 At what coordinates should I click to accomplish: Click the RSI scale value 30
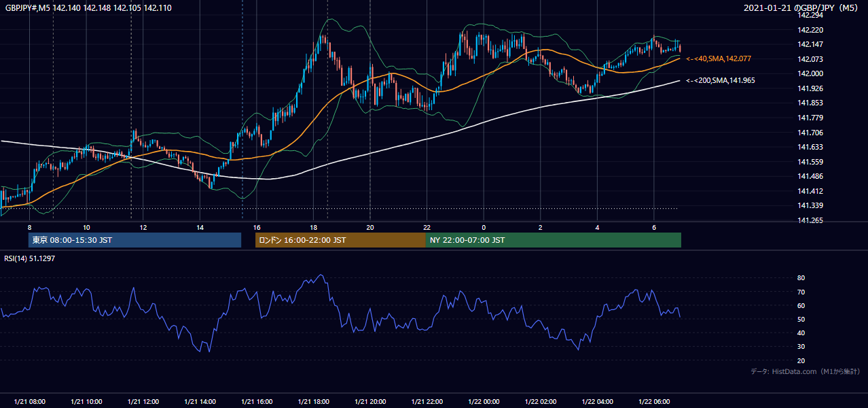coord(801,347)
